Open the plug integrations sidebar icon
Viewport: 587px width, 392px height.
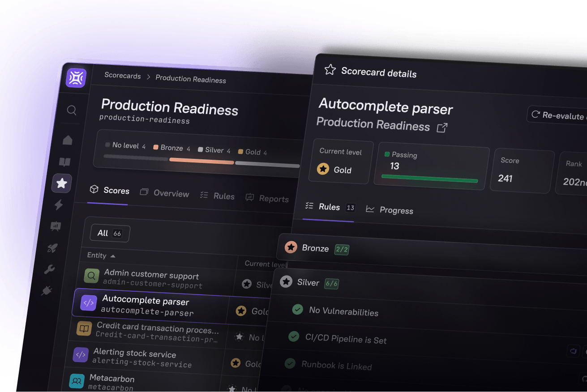pyautogui.click(x=47, y=291)
